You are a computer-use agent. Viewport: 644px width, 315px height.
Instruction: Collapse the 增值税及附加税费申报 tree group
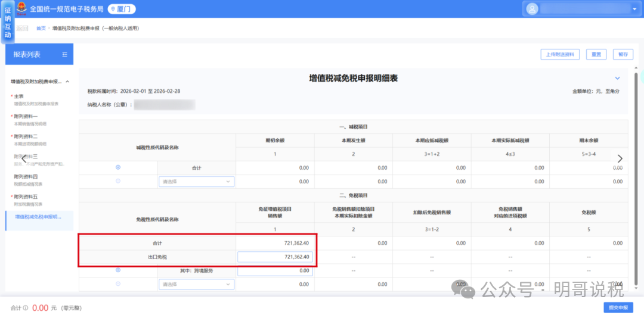point(67,81)
